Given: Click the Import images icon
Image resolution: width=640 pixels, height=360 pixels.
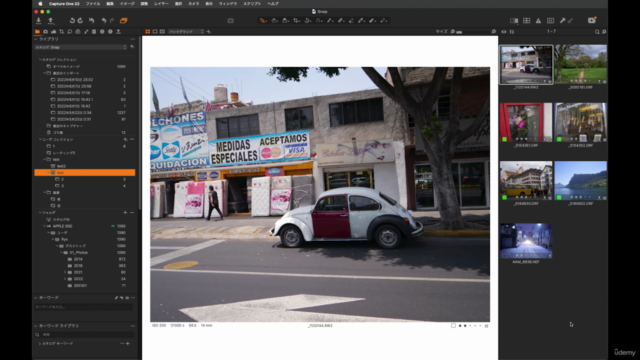Looking at the screenshot, I should (39, 20).
